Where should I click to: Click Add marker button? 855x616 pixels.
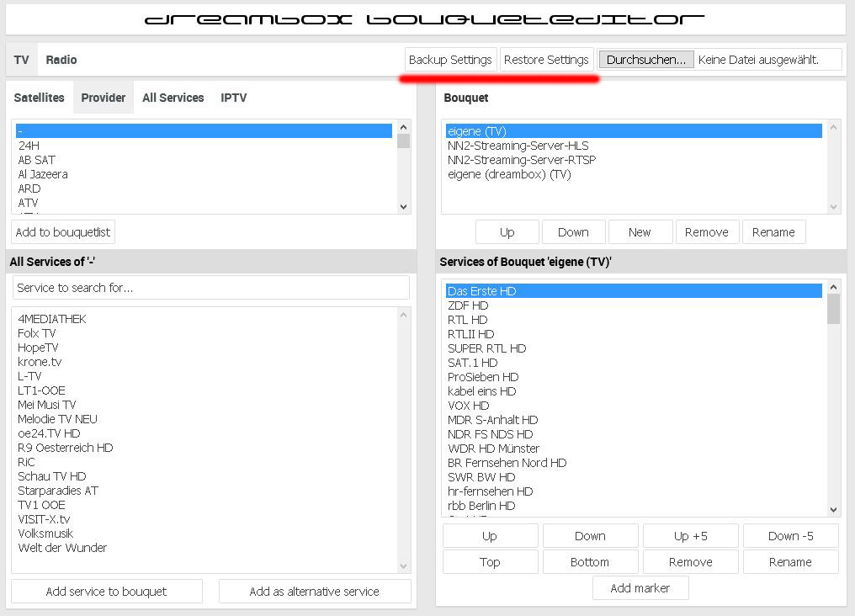[640, 588]
